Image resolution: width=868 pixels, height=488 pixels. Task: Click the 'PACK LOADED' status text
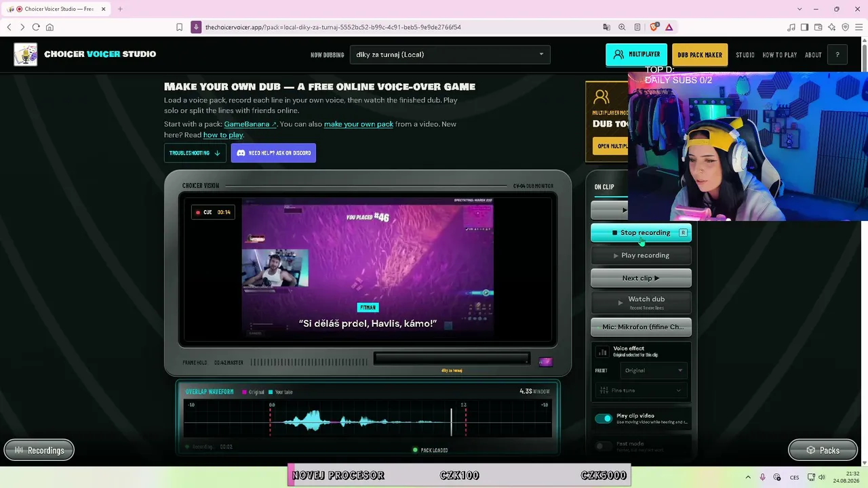(x=434, y=450)
